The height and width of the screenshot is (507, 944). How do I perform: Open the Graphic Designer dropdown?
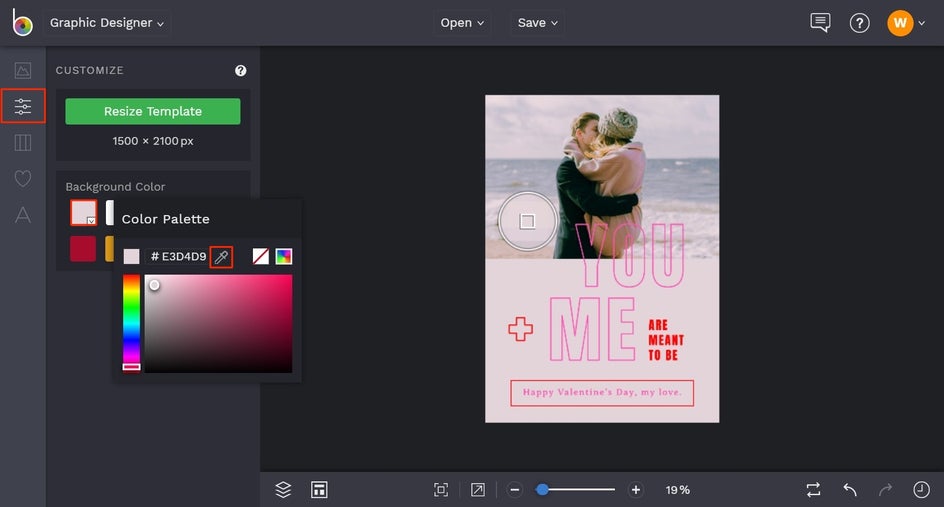click(x=107, y=23)
